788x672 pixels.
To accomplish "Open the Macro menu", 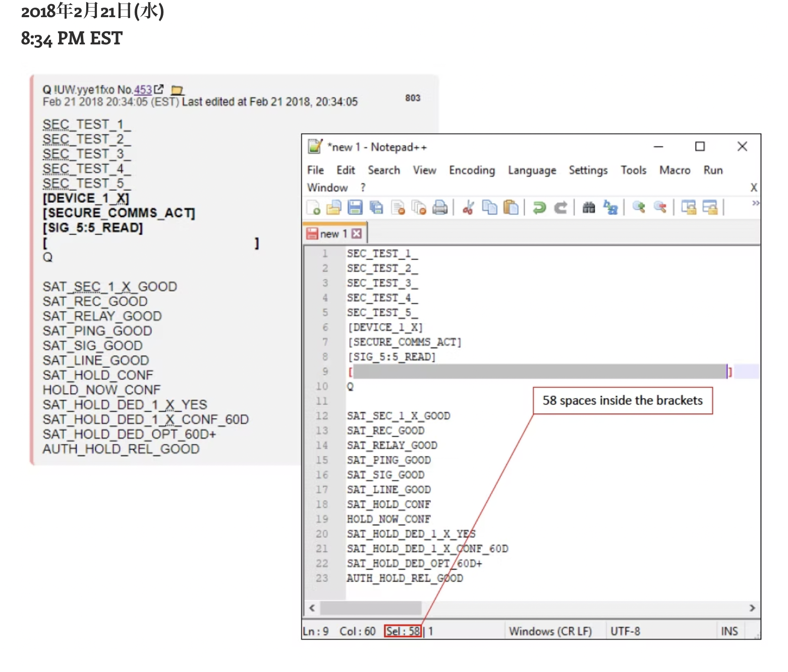I will tap(675, 171).
